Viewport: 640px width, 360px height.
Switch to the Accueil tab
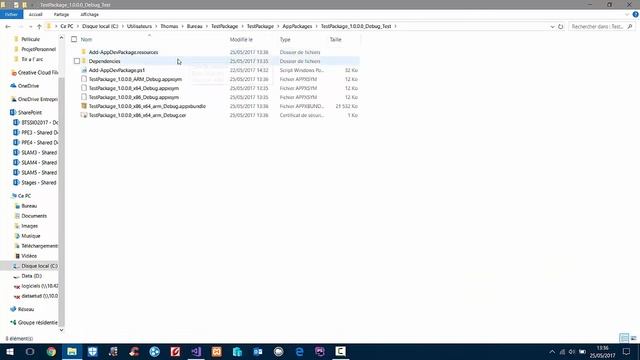(36, 14)
